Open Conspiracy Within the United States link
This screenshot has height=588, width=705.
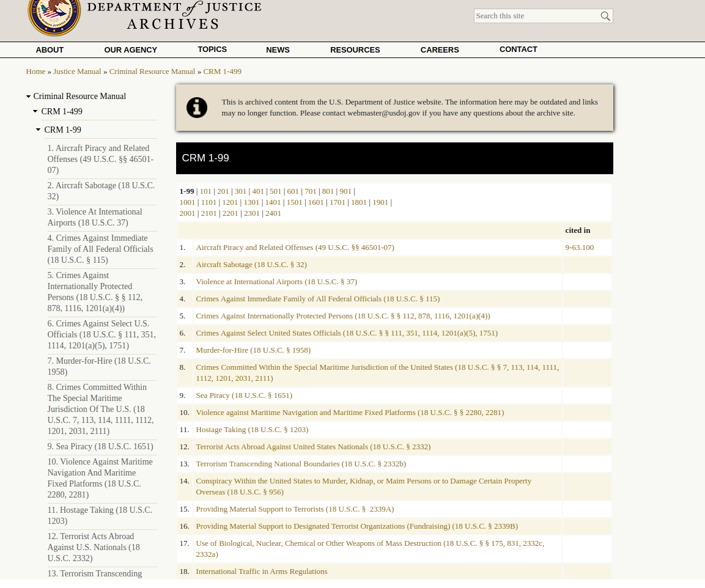(x=364, y=487)
